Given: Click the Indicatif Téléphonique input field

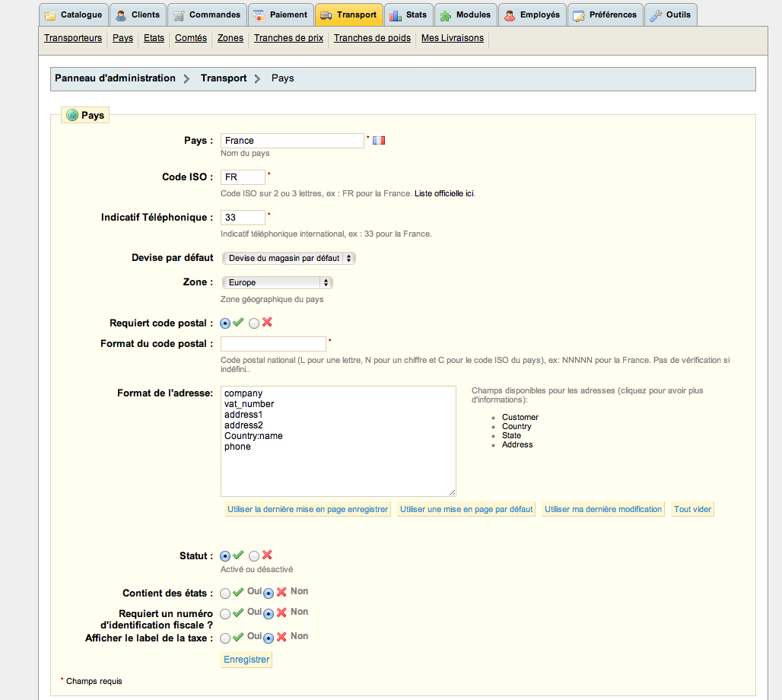Looking at the screenshot, I should click(243, 218).
